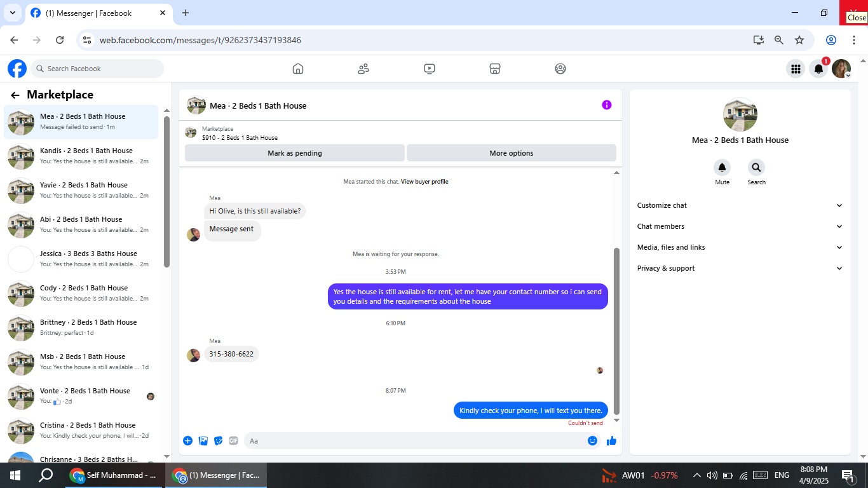Click More options button
The height and width of the screenshot is (488, 868).
[512, 153]
